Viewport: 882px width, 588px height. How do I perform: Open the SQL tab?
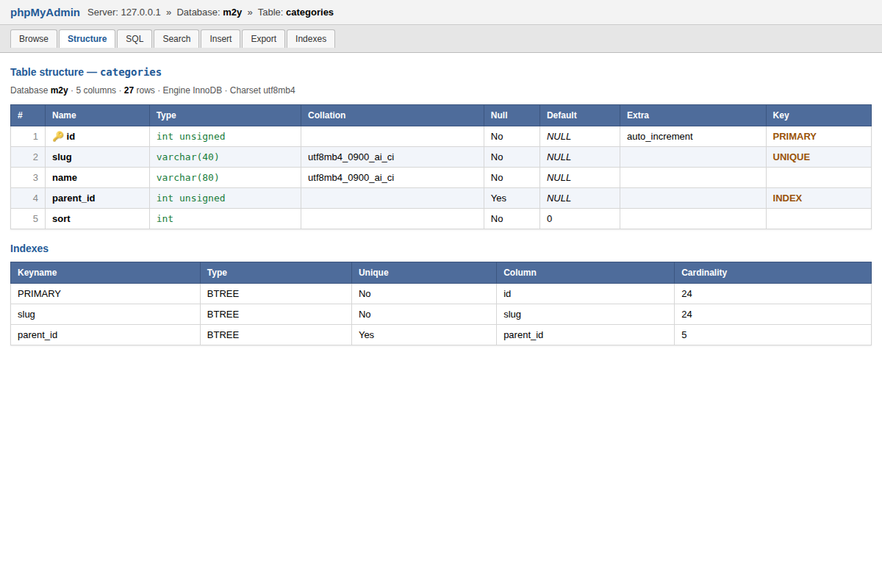pyautogui.click(x=135, y=39)
